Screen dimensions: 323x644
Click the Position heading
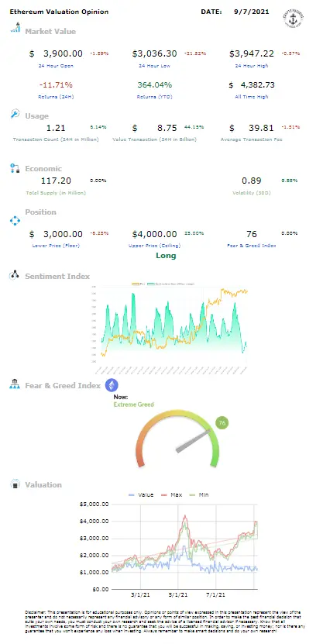(x=40, y=212)
